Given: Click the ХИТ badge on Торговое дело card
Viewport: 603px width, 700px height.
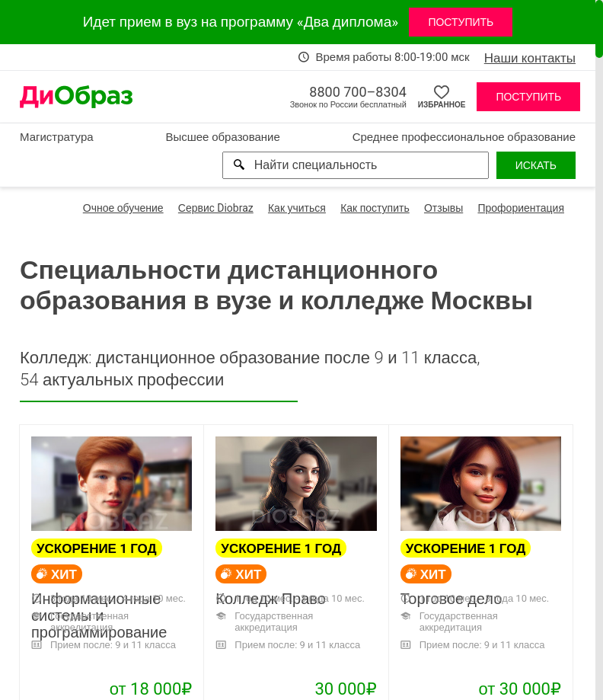Looking at the screenshot, I should (x=426, y=574).
